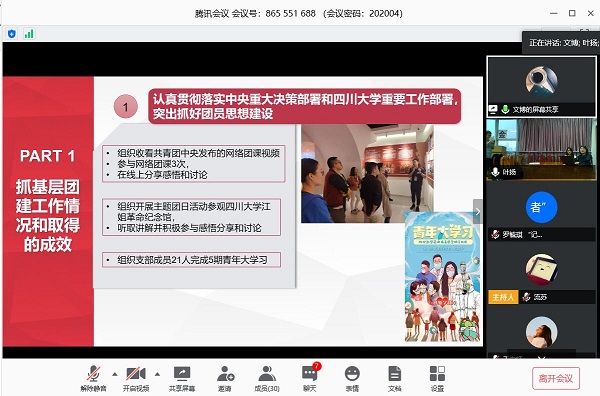Click 流苏 host avatar picture
The width and height of the screenshot is (600, 396).
541,269
